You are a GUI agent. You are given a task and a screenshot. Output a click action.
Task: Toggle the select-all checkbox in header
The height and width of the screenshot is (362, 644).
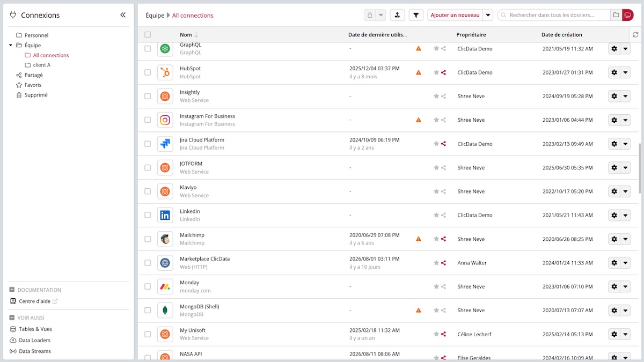[x=148, y=35]
